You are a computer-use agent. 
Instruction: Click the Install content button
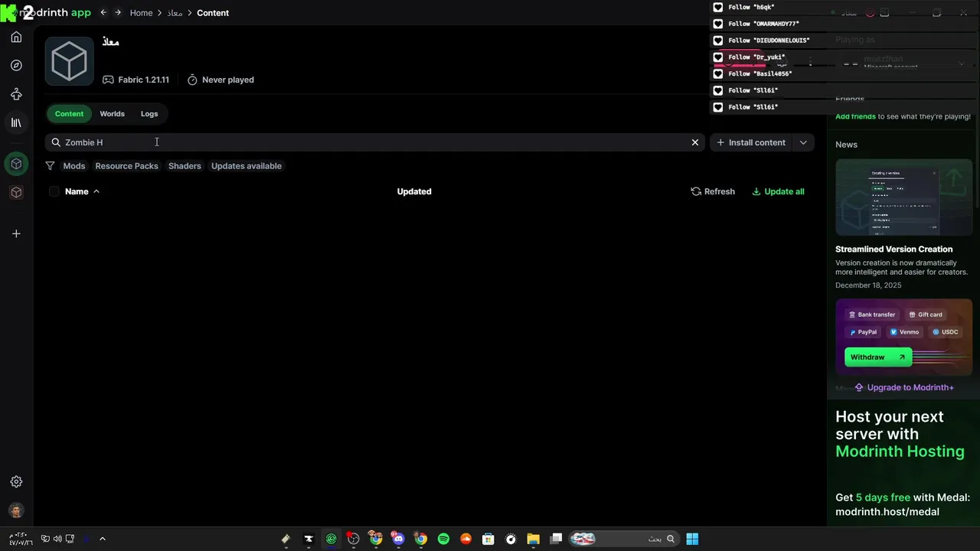(x=751, y=142)
